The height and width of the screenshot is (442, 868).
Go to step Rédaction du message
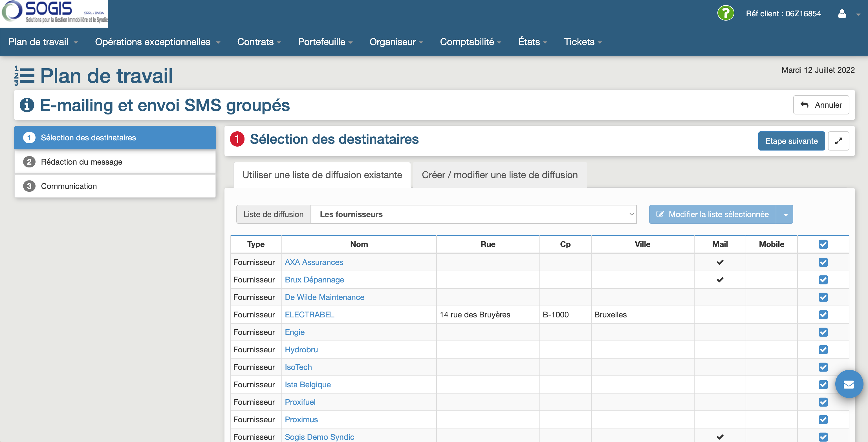(115, 162)
